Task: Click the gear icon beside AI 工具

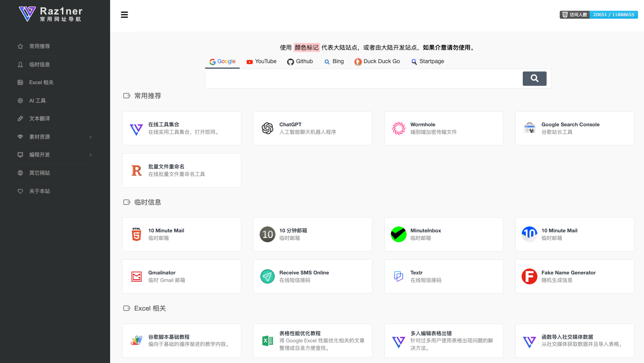Action: [20, 101]
